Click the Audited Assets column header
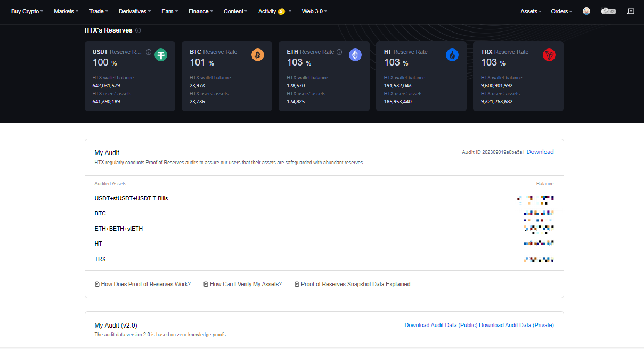The width and height of the screenshot is (644, 349). point(110,184)
